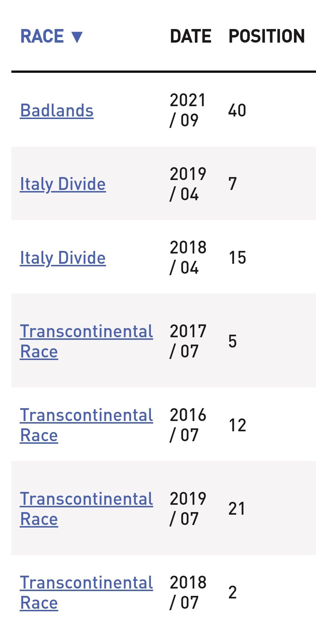316x644 pixels.
Task: Click the 2021 / 09 date cell
Action: tap(188, 110)
